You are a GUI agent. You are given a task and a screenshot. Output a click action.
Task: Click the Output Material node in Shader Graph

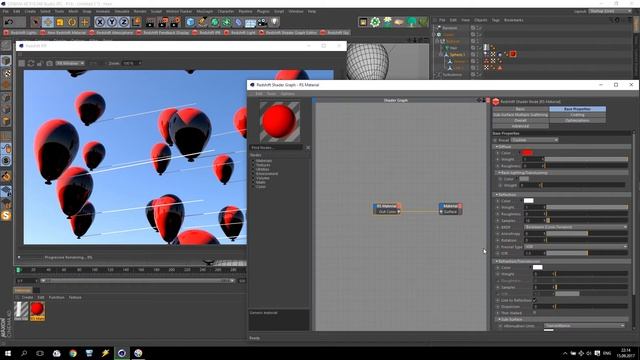pyautogui.click(x=450, y=209)
